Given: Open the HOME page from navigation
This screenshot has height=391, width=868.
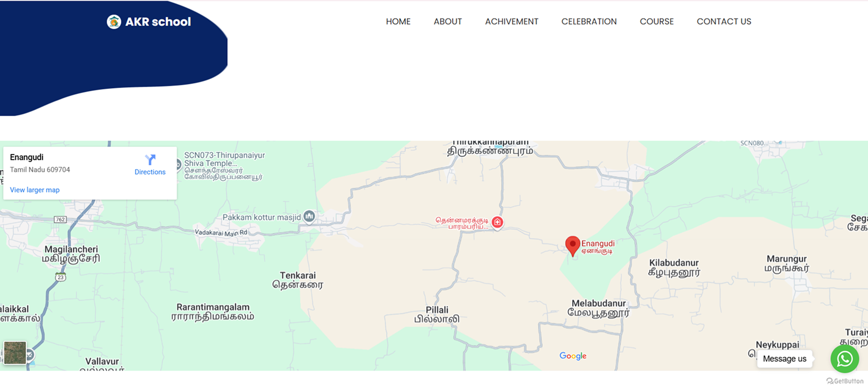Looking at the screenshot, I should [398, 22].
